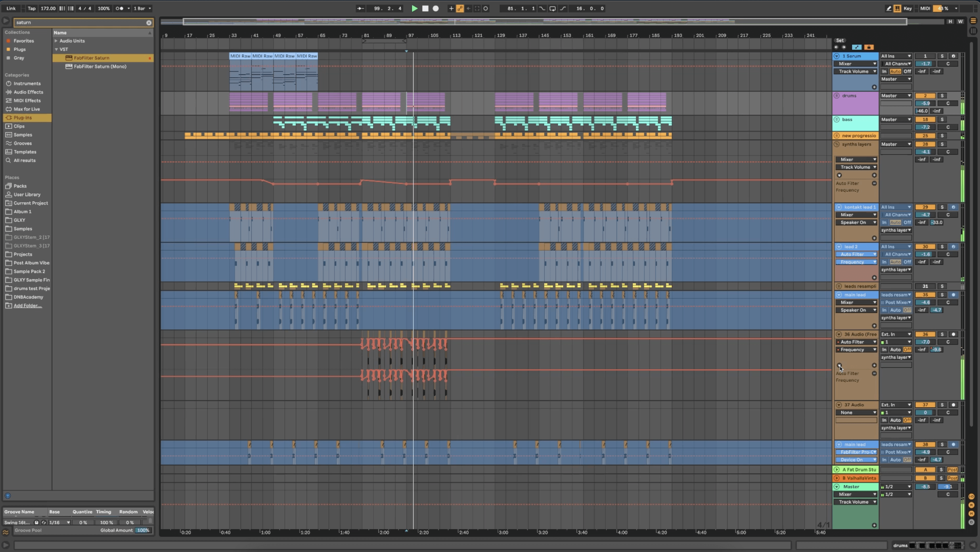
Task: Jump to next locator arrow
Action: (844, 47)
